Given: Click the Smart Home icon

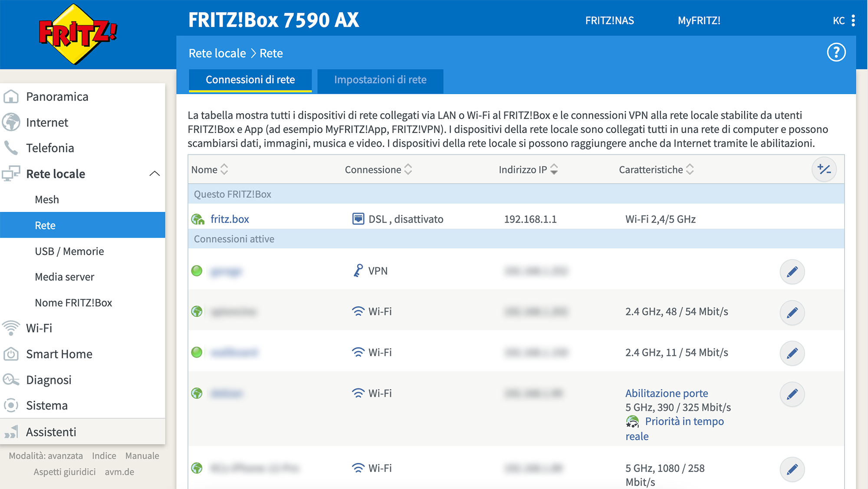Looking at the screenshot, I should 11,354.
